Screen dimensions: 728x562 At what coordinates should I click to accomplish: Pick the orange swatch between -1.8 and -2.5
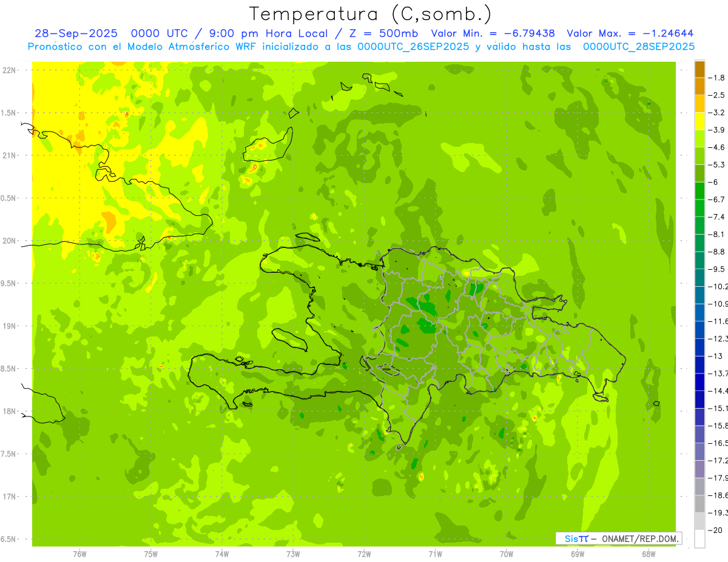(699, 86)
